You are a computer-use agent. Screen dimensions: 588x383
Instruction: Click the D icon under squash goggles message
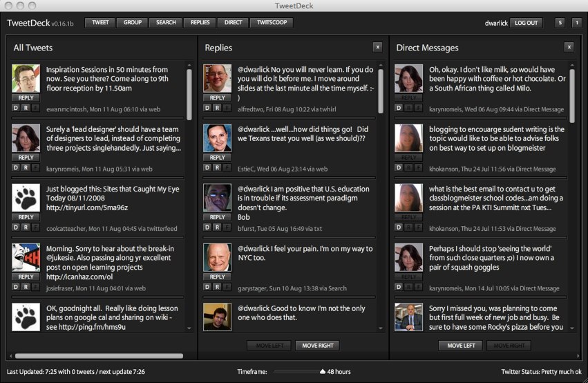(x=399, y=287)
